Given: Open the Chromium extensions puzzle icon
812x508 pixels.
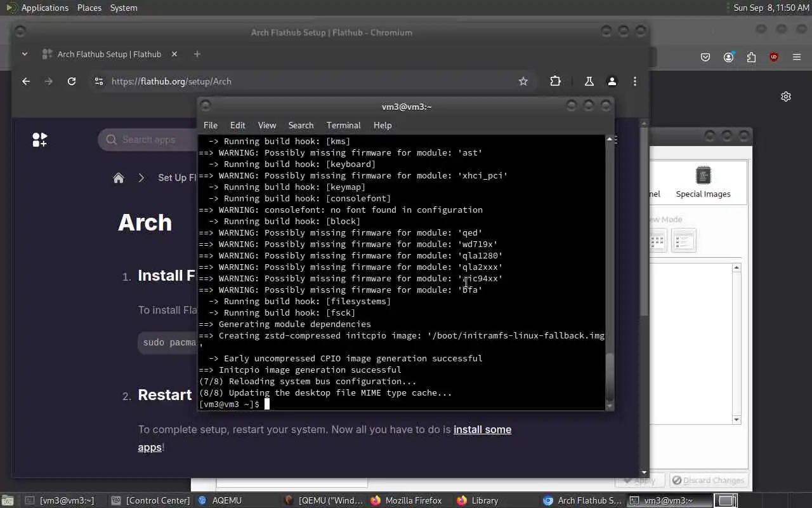Looking at the screenshot, I should (x=556, y=81).
